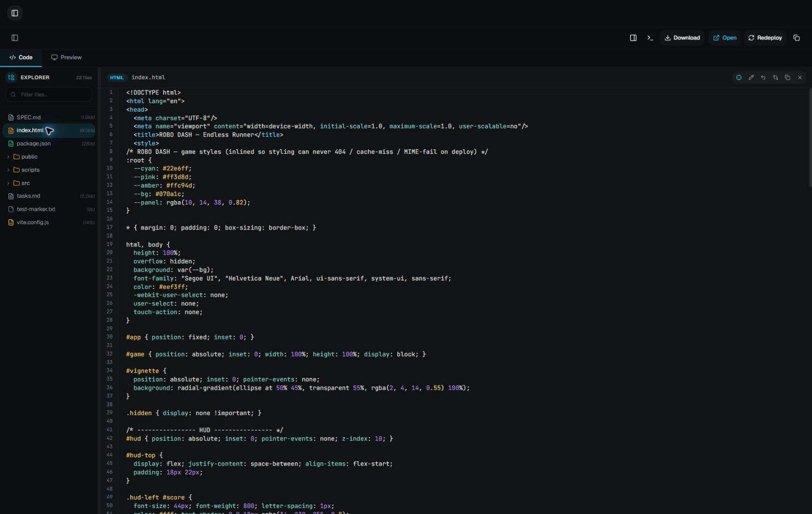
Task: Click the Explorer tree icon
Action: pyautogui.click(x=11, y=77)
